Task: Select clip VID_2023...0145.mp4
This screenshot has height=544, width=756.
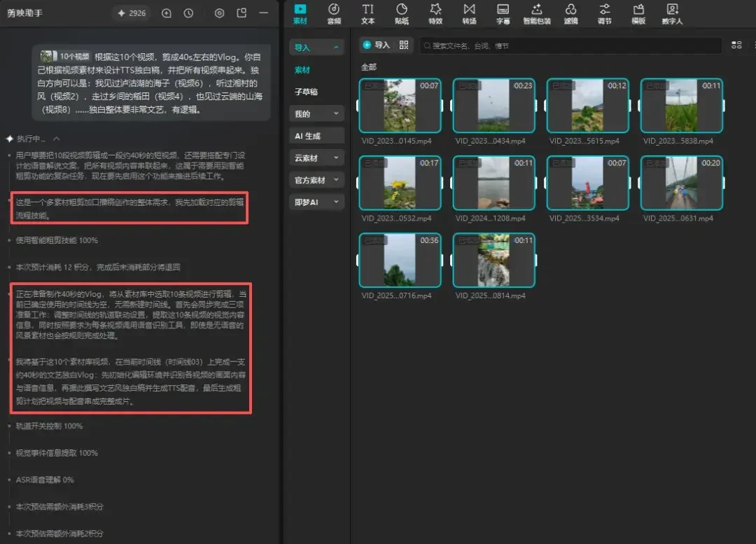Action: click(x=400, y=106)
